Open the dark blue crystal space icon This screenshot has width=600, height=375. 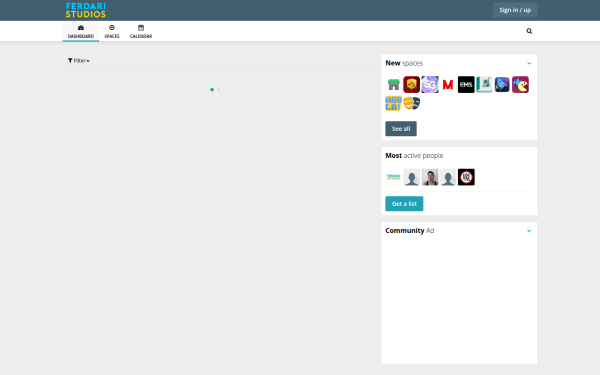click(x=502, y=85)
